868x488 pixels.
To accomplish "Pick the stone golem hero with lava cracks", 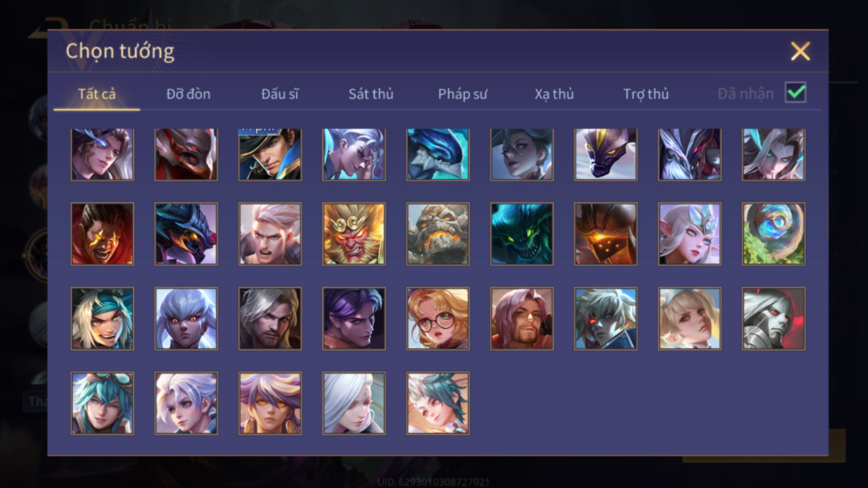I will click(438, 233).
